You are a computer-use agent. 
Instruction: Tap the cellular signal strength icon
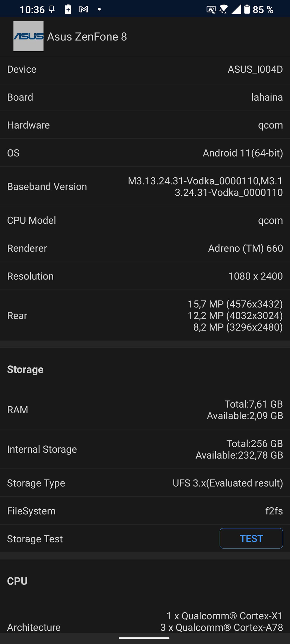[236, 10]
